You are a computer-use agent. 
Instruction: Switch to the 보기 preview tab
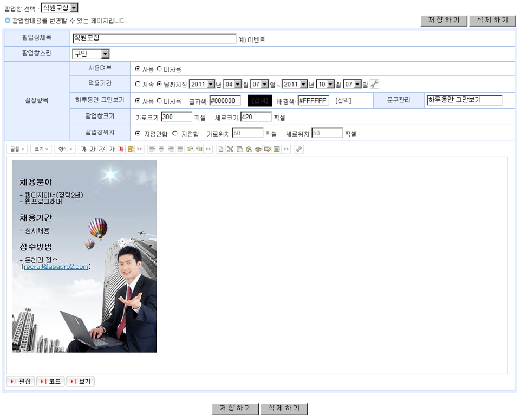80,382
